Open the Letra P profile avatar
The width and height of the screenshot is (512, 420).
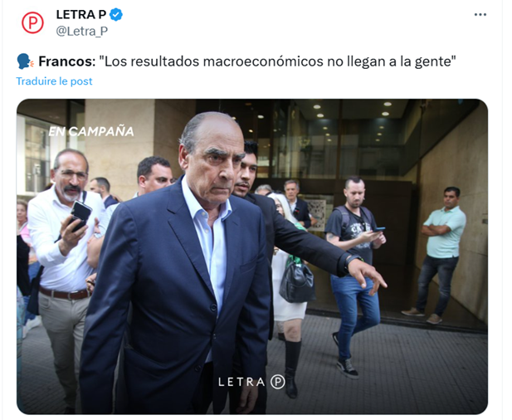coord(32,22)
